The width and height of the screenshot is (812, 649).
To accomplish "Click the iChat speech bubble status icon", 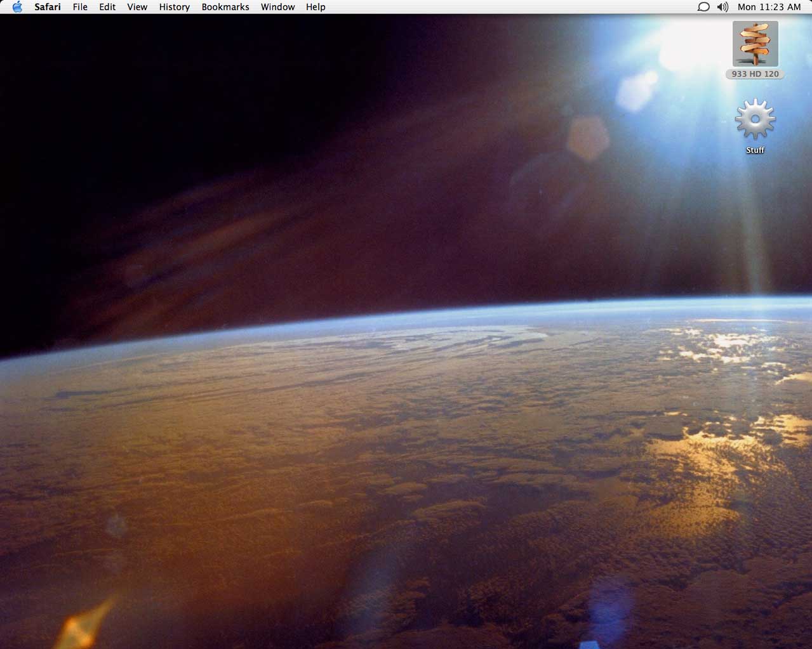I will (x=703, y=7).
